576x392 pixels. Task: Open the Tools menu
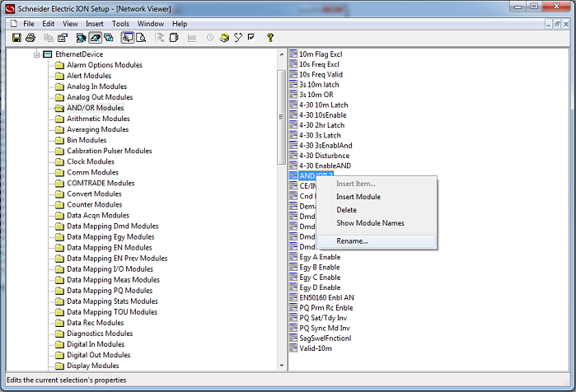pos(120,24)
